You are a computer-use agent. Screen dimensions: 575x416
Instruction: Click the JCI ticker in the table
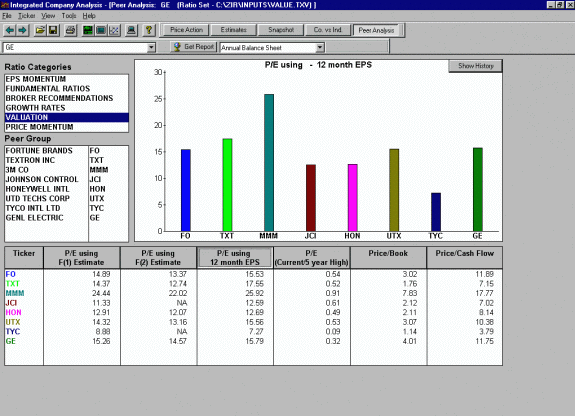[x=11, y=303]
